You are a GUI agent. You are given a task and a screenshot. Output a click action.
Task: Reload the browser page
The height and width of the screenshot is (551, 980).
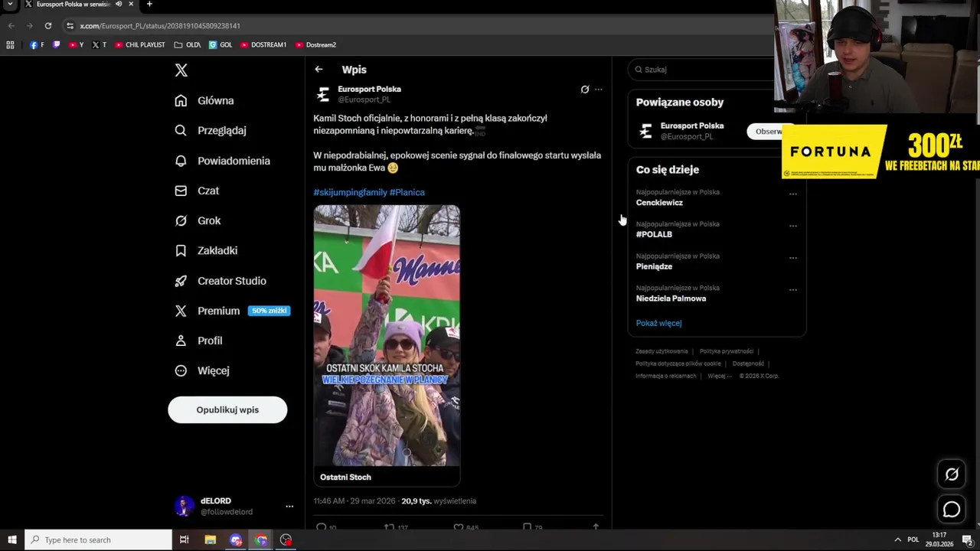(47, 26)
